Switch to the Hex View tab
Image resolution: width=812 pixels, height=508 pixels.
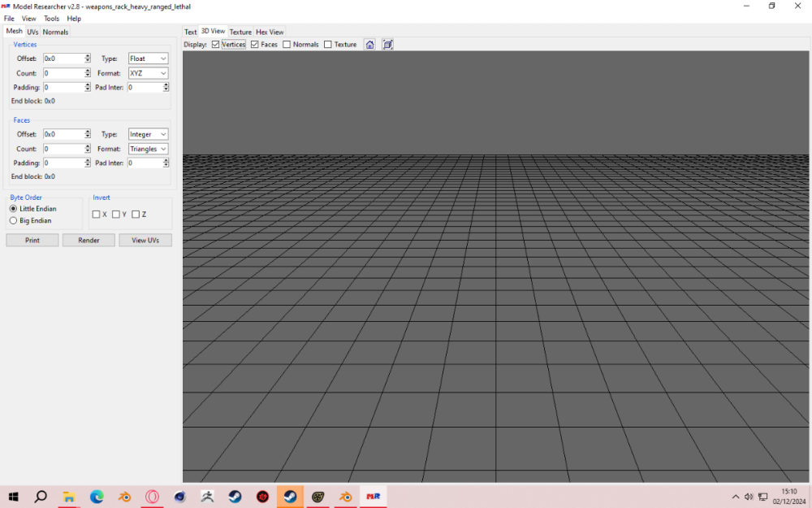270,33
